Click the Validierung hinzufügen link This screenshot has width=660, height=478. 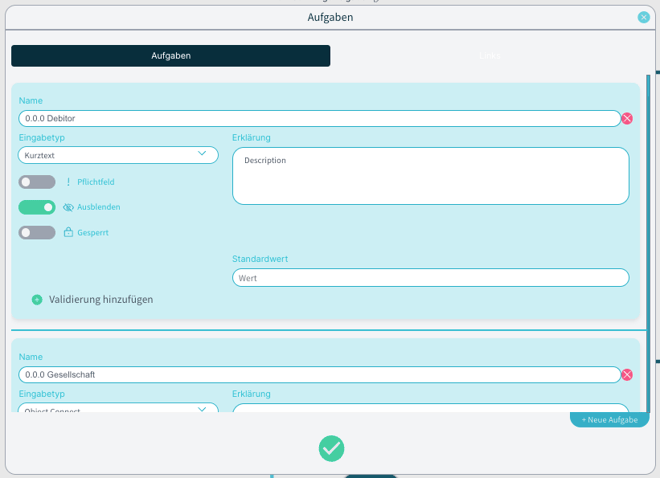coord(101,299)
